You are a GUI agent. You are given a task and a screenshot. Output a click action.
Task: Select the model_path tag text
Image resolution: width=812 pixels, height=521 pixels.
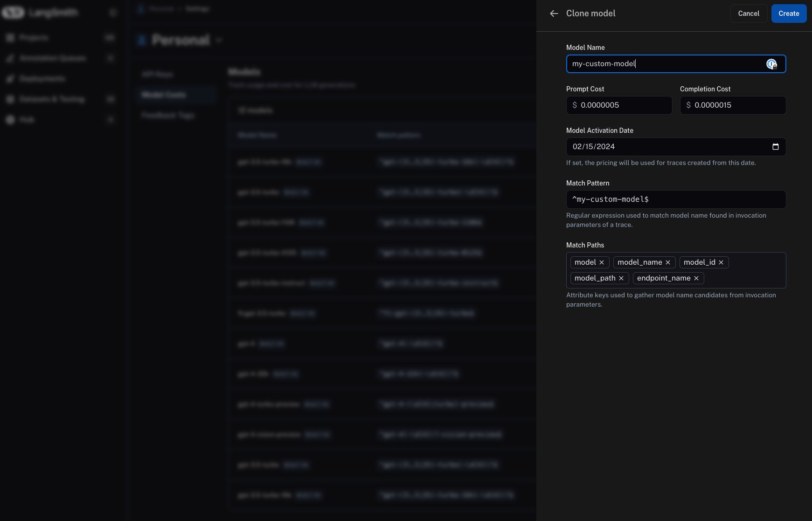595,278
